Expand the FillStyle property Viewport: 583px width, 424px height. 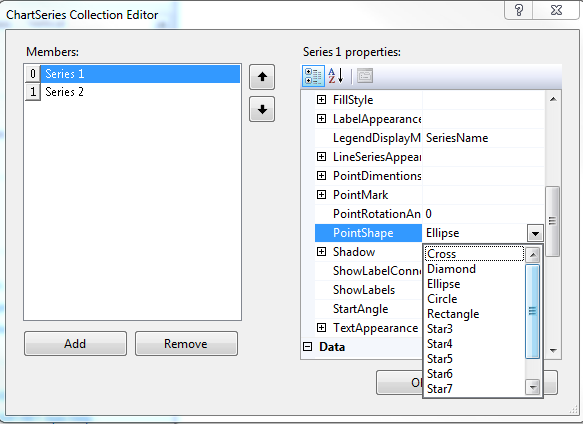pos(321,100)
